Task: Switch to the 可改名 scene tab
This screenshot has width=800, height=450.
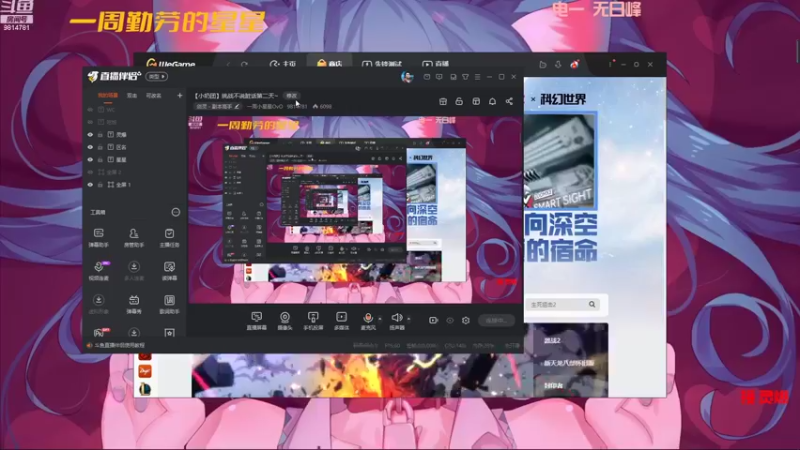Action: click(154, 95)
